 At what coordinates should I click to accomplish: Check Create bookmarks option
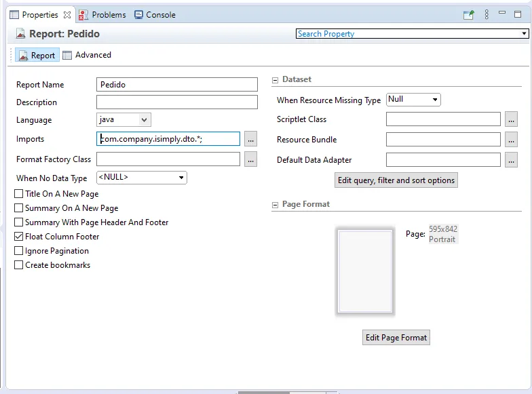point(19,264)
